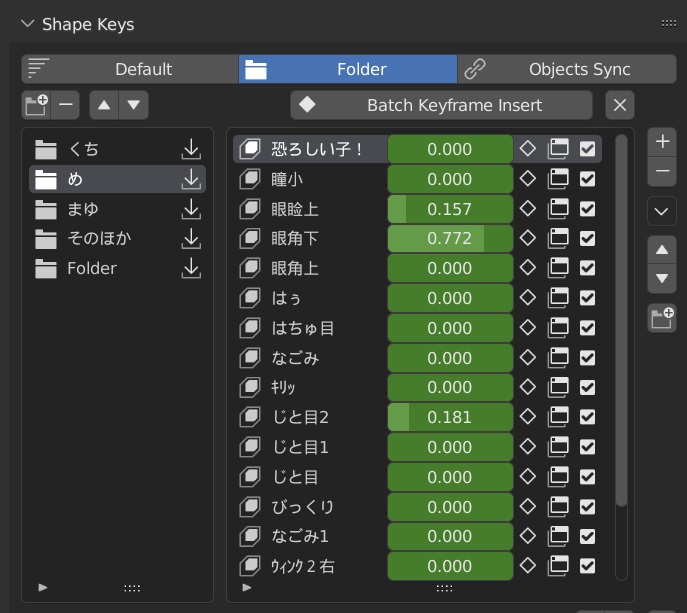Viewport: 687px width, 613px height.
Task: Switch to the Default tab
Action: point(130,69)
